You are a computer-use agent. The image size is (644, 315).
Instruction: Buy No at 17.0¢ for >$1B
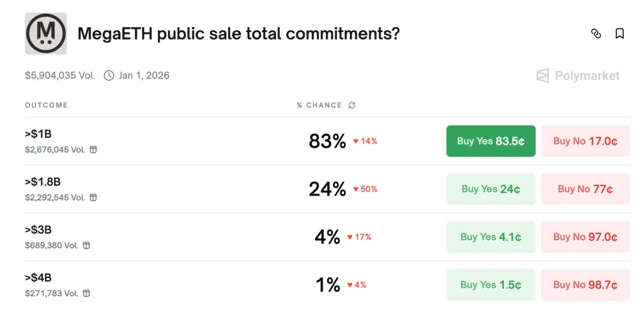click(585, 141)
